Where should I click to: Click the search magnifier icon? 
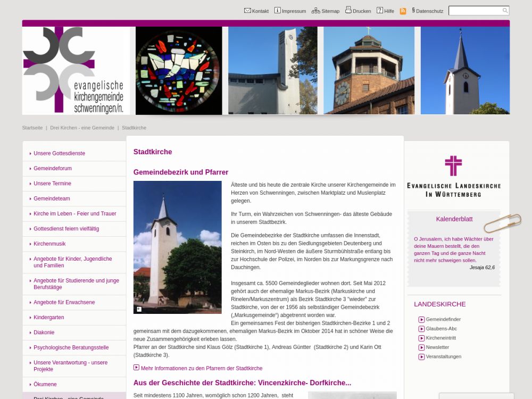point(505,11)
